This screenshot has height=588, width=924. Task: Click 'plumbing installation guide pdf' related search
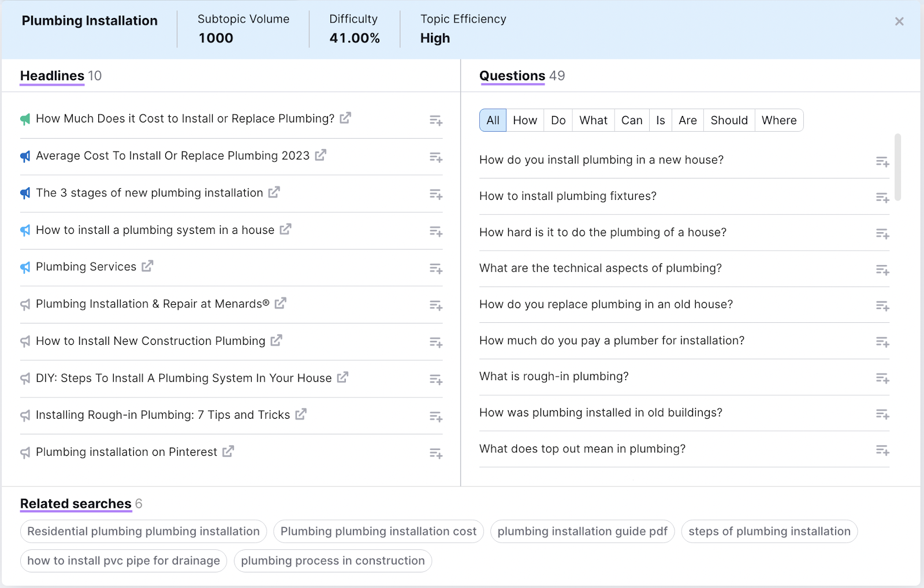[582, 531]
